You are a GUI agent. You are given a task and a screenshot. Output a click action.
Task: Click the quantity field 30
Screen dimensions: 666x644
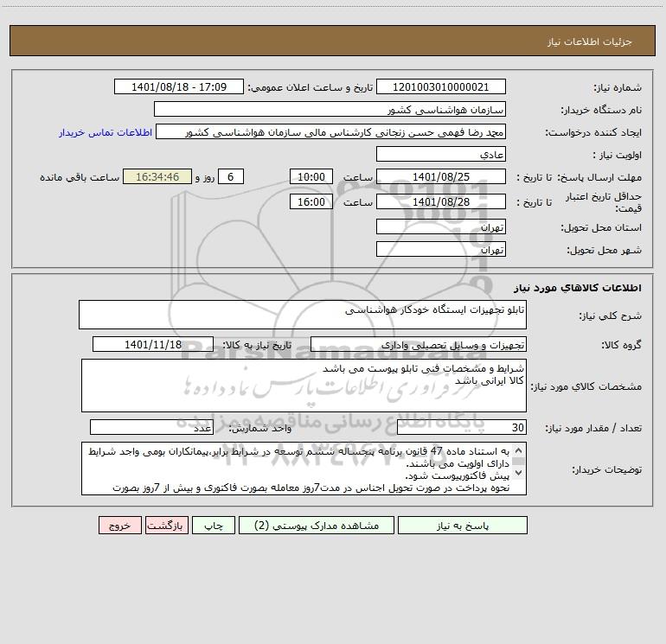[x=462, y=427]
